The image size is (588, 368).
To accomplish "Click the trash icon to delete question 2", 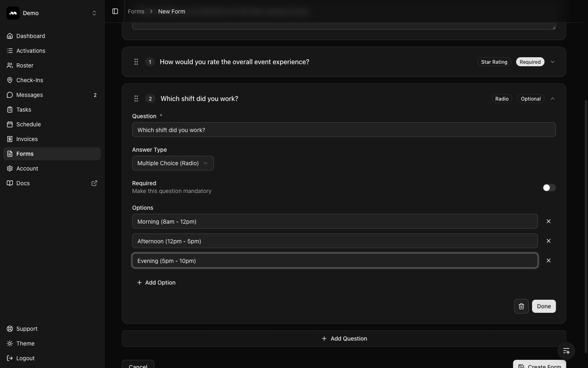I will (521, 306).
